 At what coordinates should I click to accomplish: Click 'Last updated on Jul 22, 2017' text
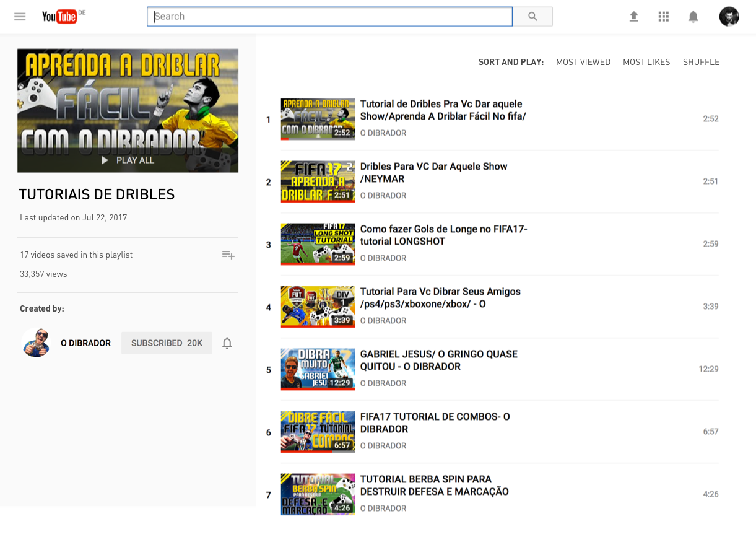point(74,217)
